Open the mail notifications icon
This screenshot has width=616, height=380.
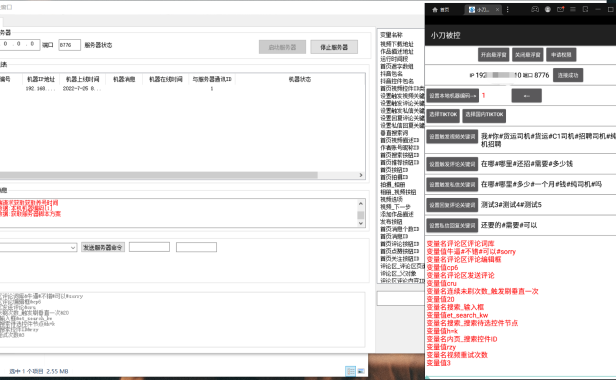tap(561, 9)
